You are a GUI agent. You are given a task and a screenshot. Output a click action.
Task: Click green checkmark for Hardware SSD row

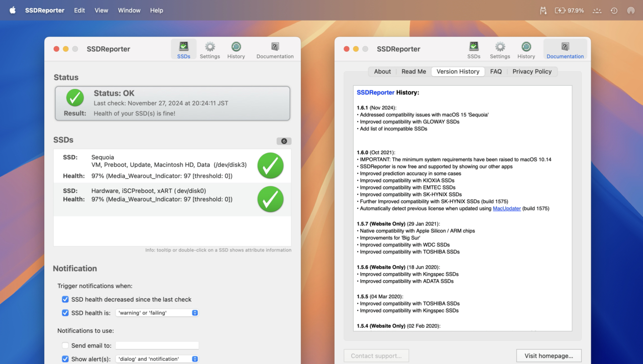(x=270, y=199)
